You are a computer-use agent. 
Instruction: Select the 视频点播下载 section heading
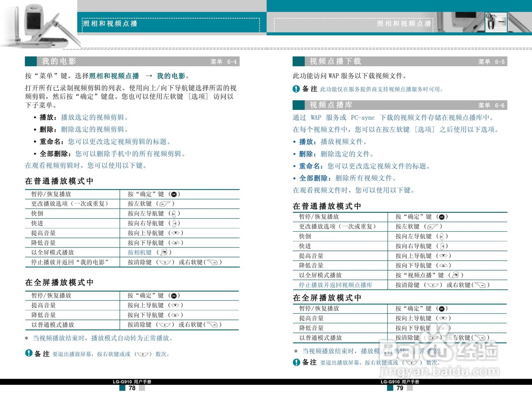tap(335, 62)
